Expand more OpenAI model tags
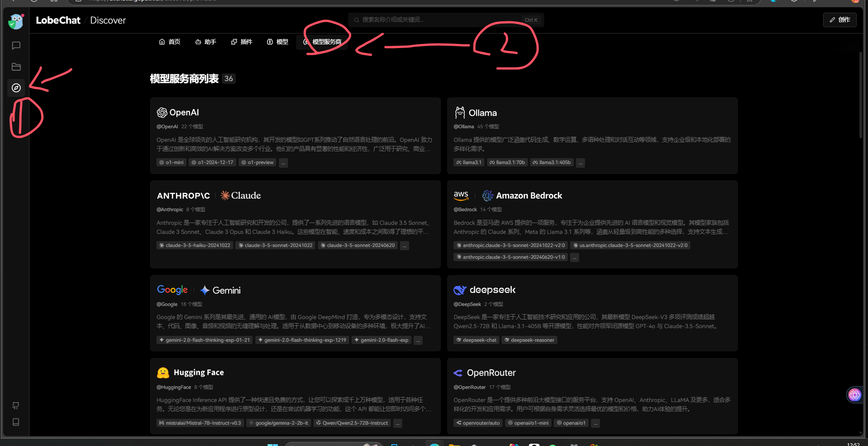Image resolution: width=868 pixels, height=446 pixels. (x=283, y=163)
